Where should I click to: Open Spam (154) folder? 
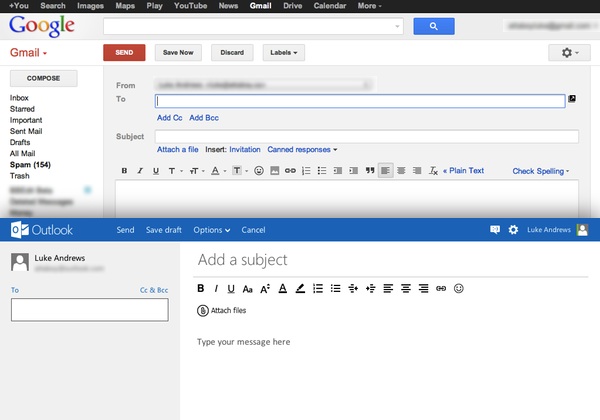pos(30,165)
